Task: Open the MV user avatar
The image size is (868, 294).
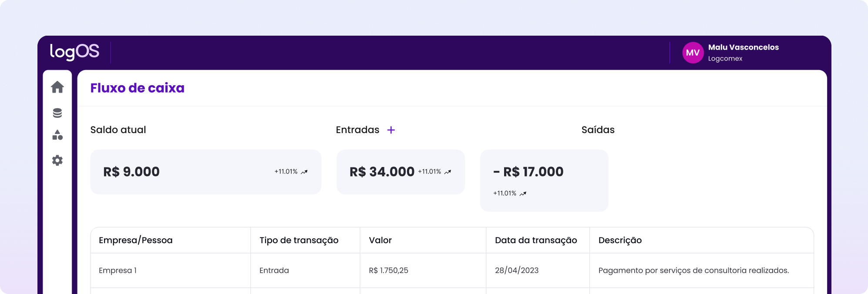Action: (x=693, y=53)
